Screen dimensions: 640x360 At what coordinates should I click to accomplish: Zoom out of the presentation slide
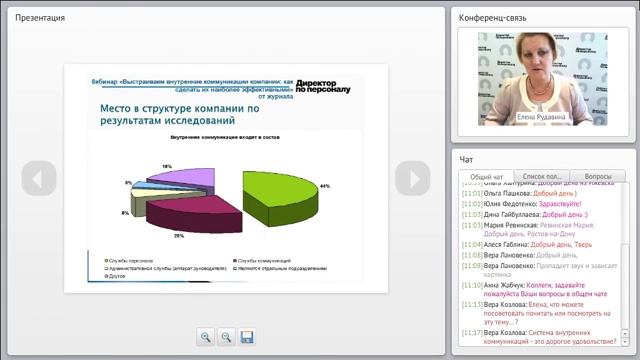[226, 337]
